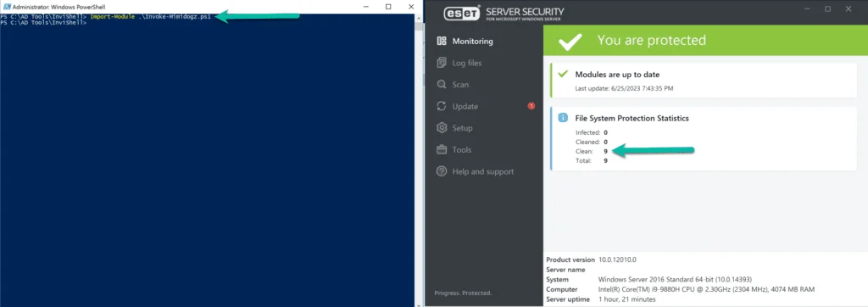Click the Log files document icon
The width and height of the screenshot is (868, 307).
tap(442, 63)
